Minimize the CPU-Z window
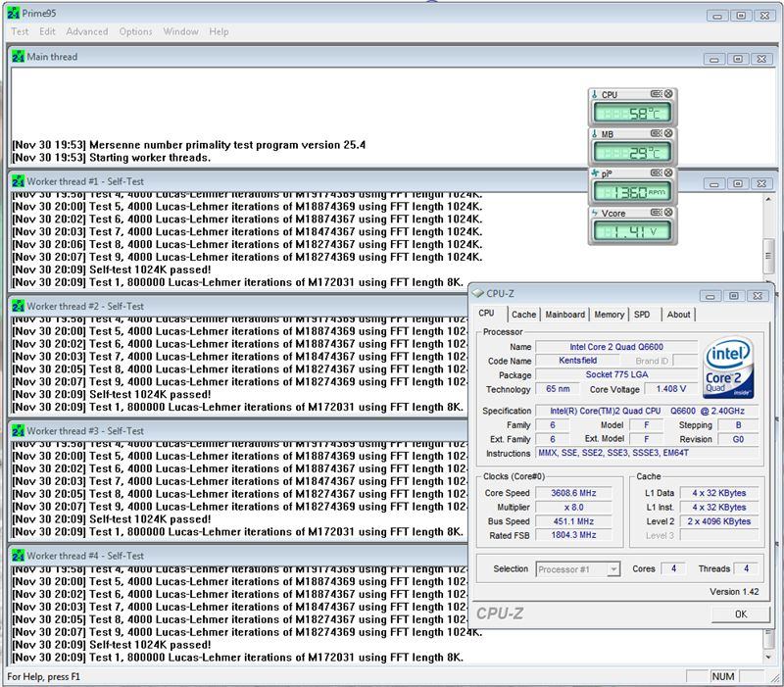This screenshot has height=687, width=784. tap(710, 296)
